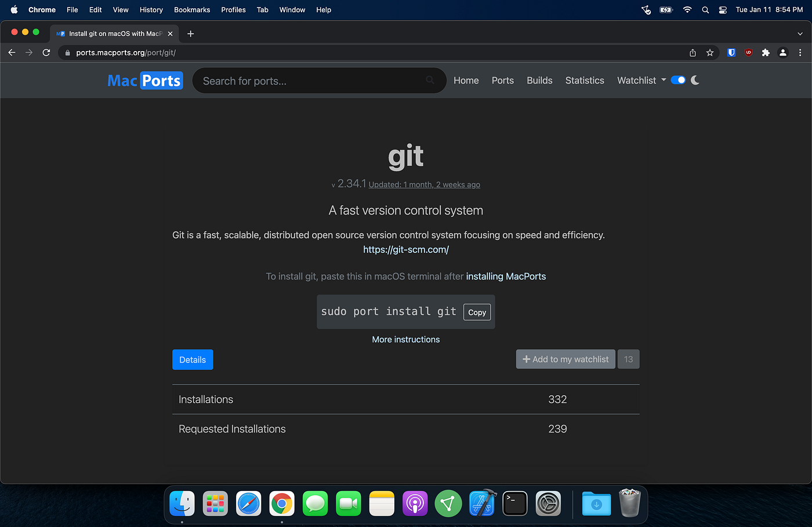The image size is (812, 527).
Task: Go back with browser back arrow
Action: point(12,52)
